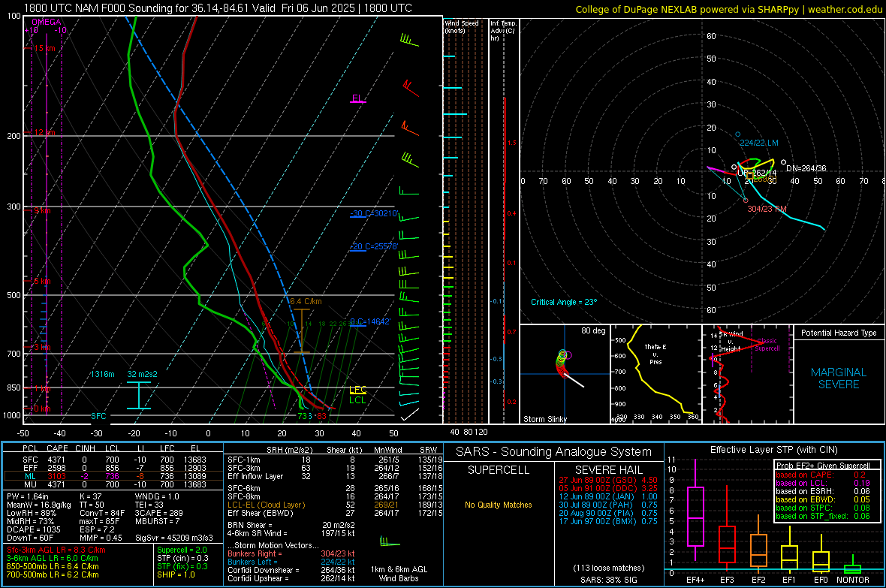Click the BRN Shear = row
Screen dimensions: 886x588
pos(291,525)
